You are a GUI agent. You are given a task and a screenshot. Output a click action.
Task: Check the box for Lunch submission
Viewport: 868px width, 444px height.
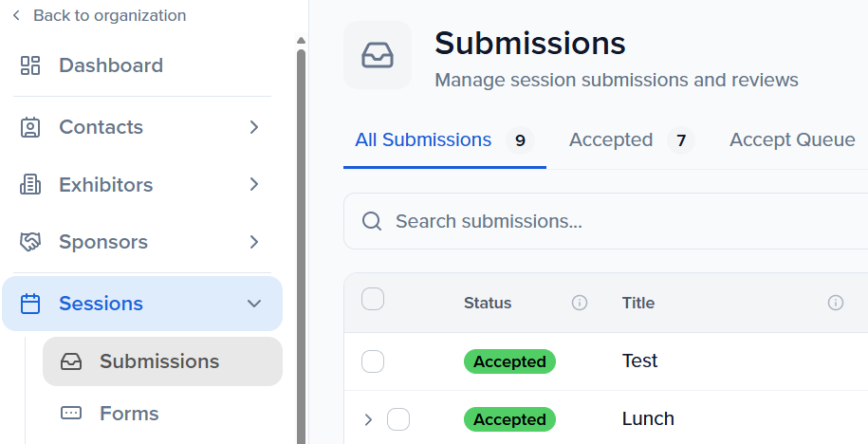[x=398, y=419]
